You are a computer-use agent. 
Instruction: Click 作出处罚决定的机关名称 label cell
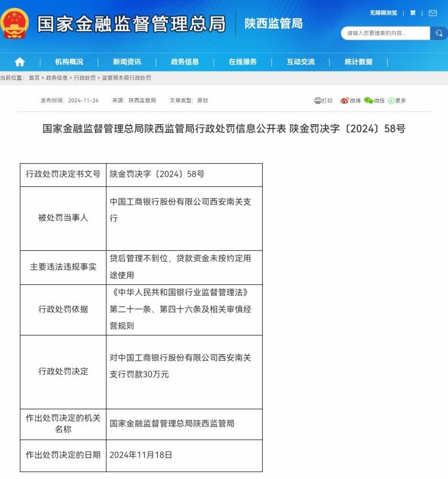pyautogui.click(x=63, y=424)
